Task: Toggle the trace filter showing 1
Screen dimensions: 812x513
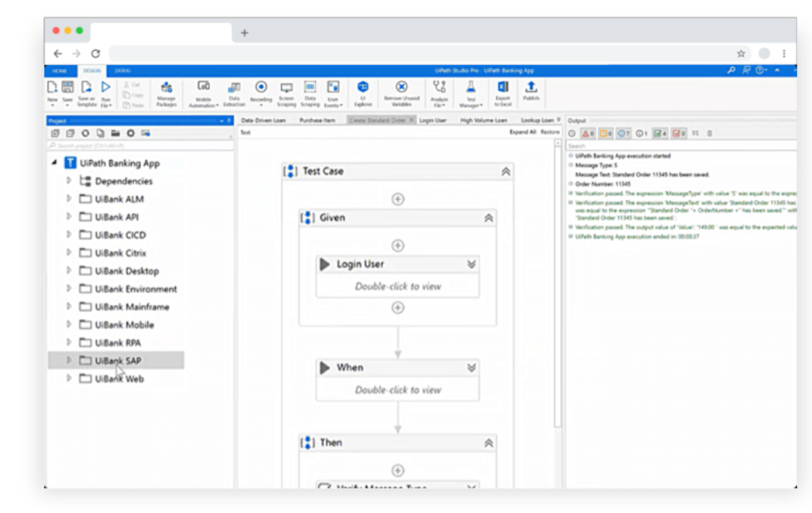Action: tap(641, 133)
